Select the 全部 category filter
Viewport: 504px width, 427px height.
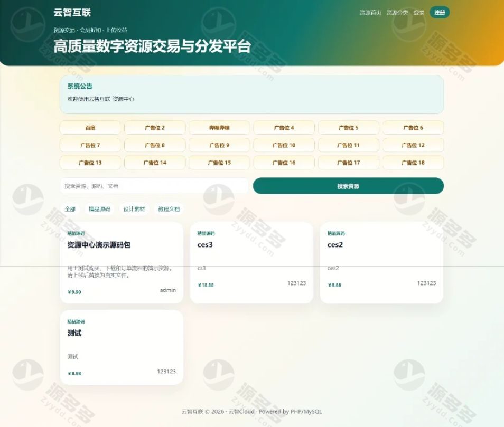point(70,209)
